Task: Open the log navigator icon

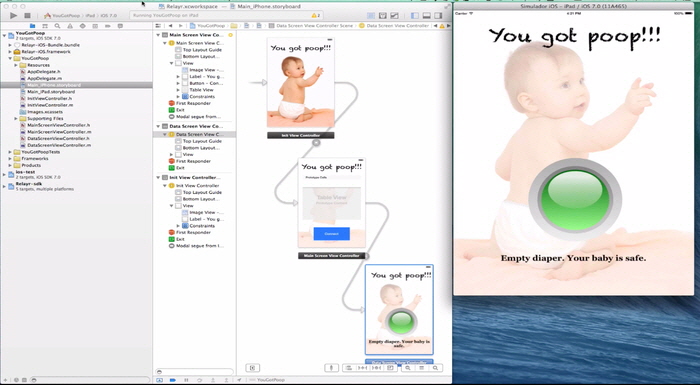Action: (x=120, y=26)
